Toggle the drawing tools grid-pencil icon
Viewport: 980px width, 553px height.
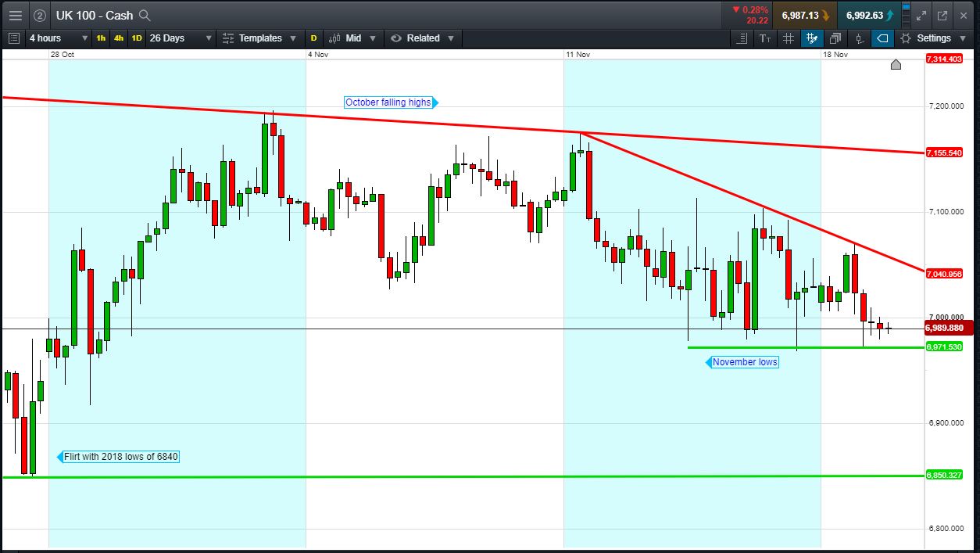(812, 38)
